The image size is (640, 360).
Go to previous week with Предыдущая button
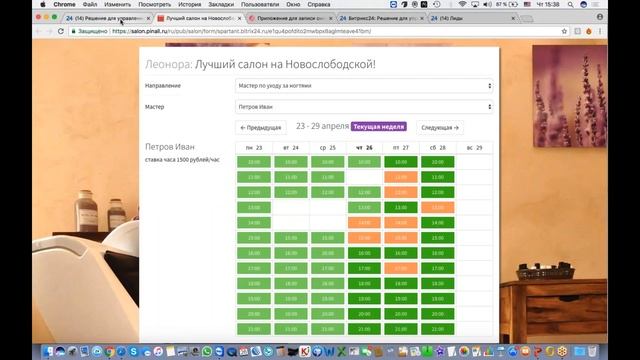[x=261, y=128]
